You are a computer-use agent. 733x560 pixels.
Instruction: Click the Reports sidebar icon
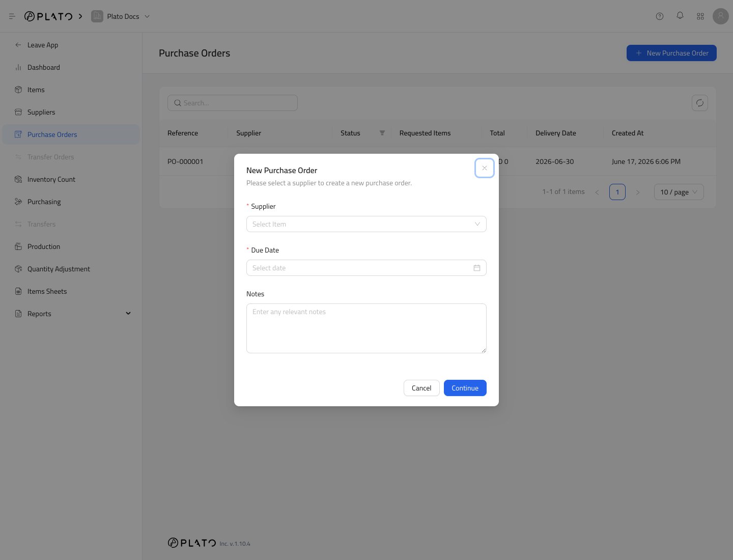click(18, 314)
